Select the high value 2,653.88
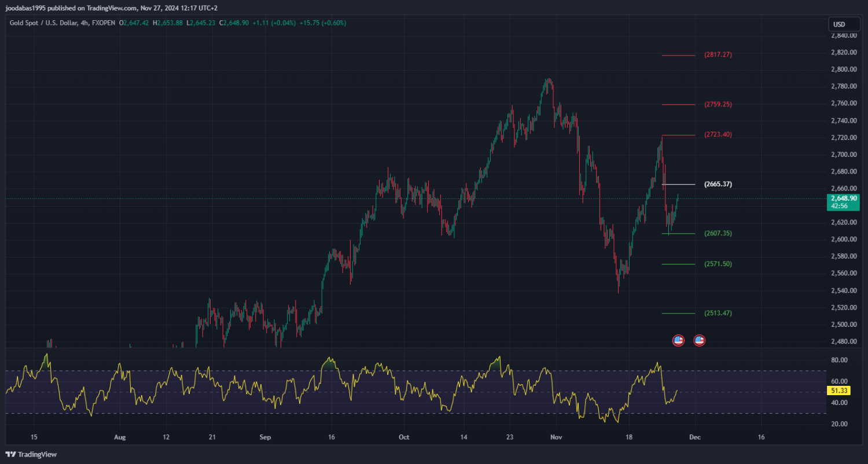This screenshot has height=464, width=868. (x=170, y=23)
